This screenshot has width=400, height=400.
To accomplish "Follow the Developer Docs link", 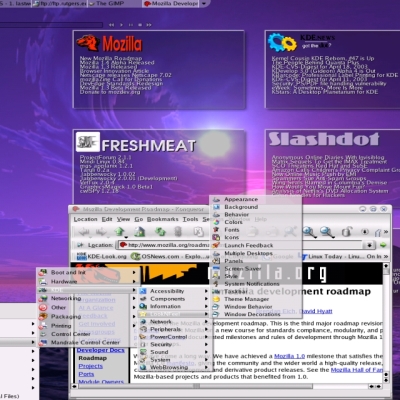I will pos(100,350).
